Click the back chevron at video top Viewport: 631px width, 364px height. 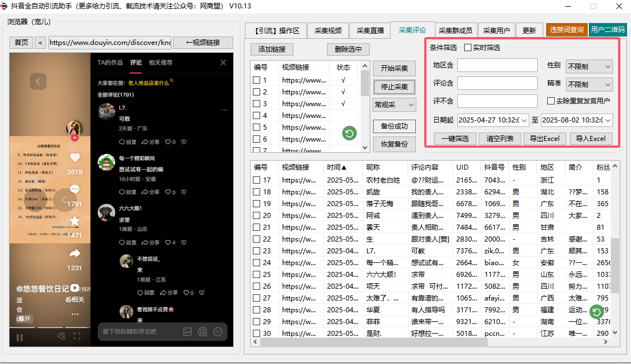[x=38, y=81]
